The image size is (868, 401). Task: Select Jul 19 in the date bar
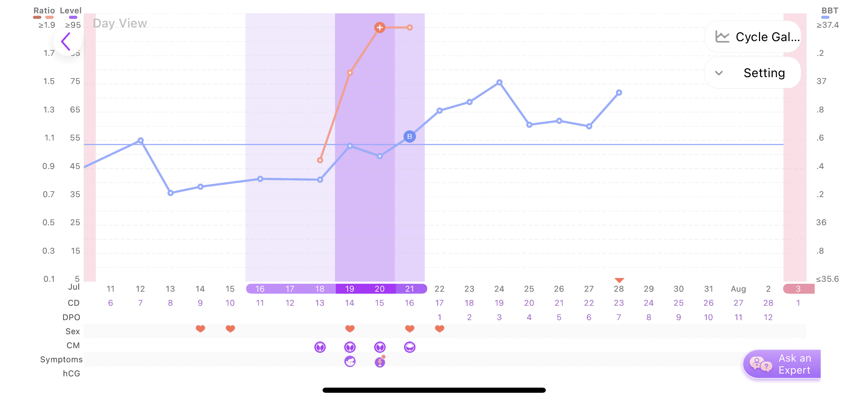coord(350,289)
